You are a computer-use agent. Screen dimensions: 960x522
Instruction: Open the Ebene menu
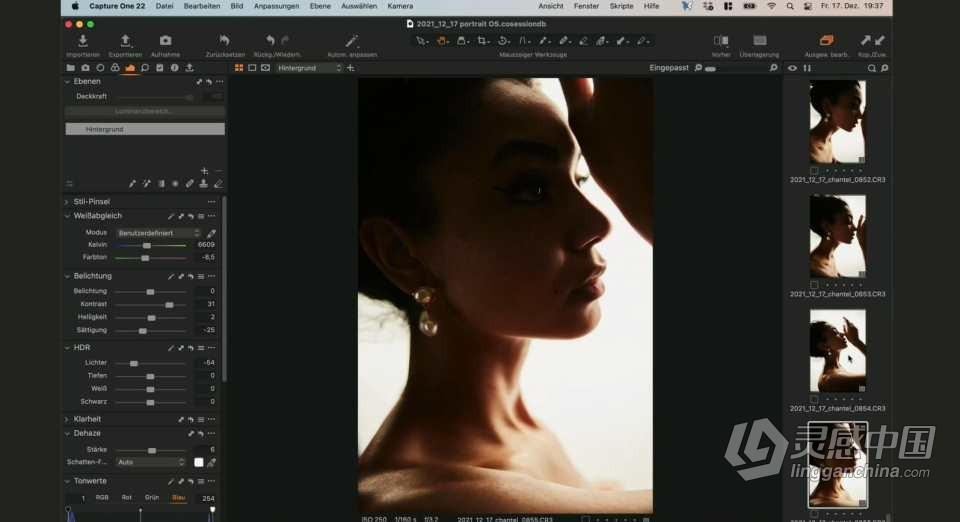click(320, 6)
